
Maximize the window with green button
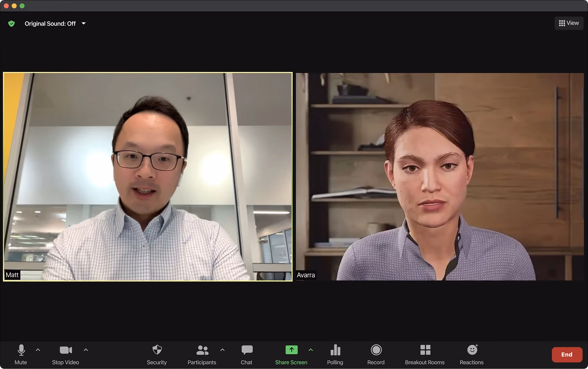coord(22,6)
